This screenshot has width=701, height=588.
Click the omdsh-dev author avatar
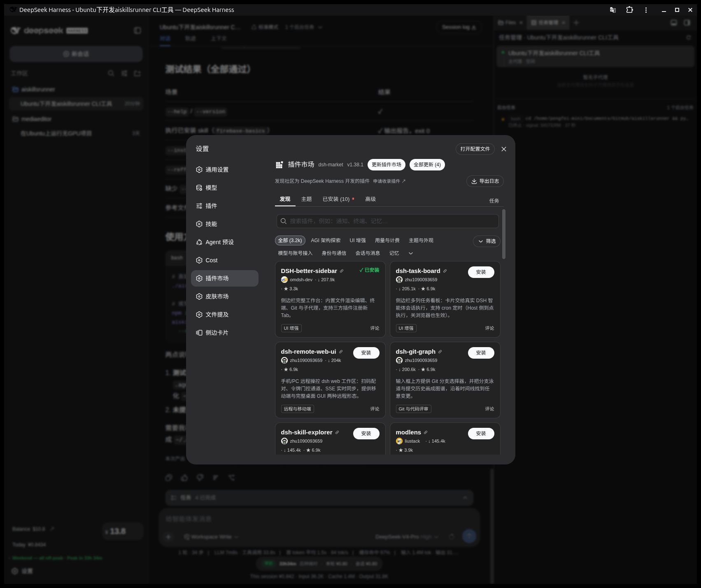284,280
